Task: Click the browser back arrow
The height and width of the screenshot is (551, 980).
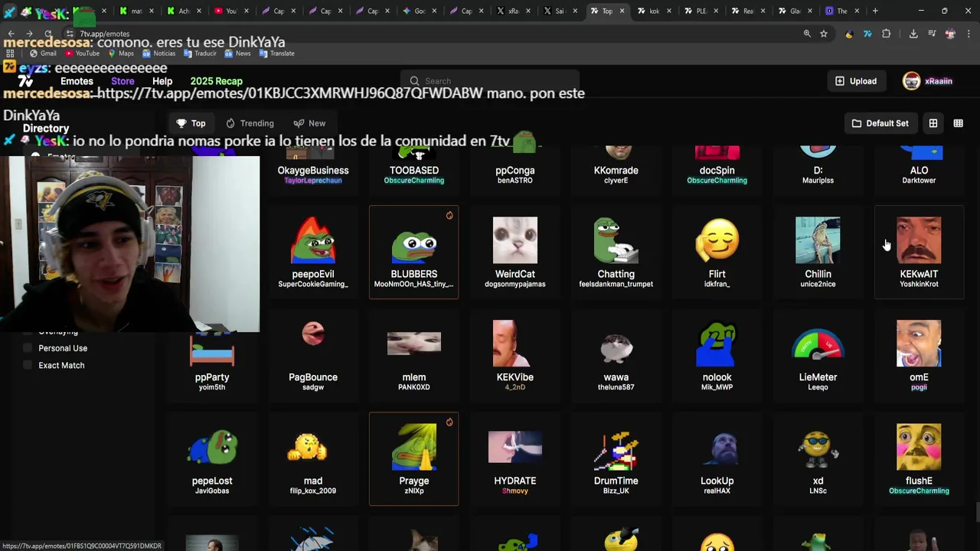Action: (11, 34)
